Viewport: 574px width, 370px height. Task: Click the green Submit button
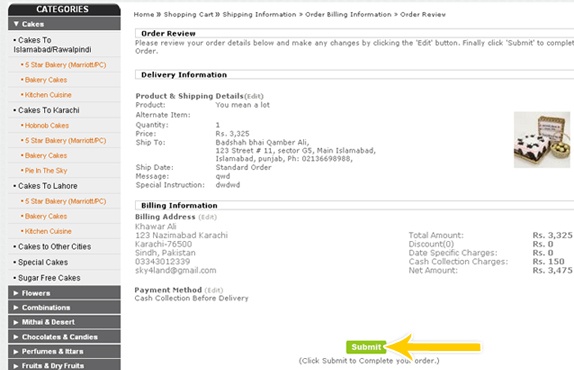click(366, 347)
